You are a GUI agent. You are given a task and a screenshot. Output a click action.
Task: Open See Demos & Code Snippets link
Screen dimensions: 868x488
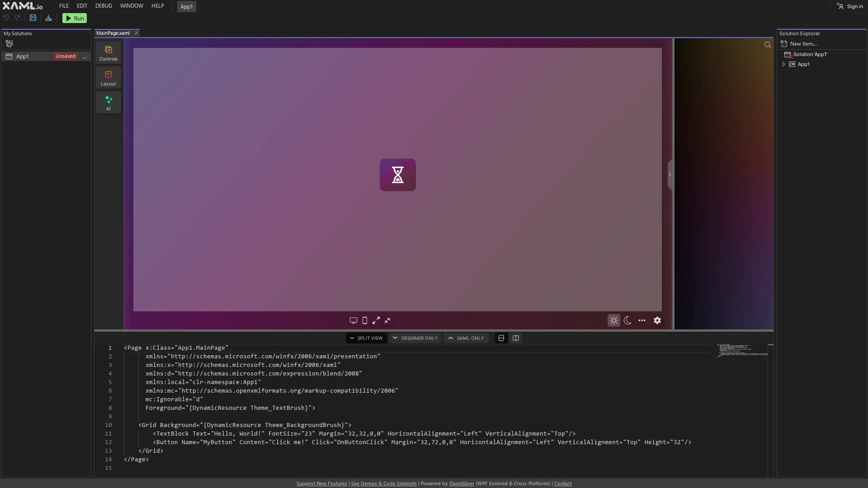click(x=384, y=483)
